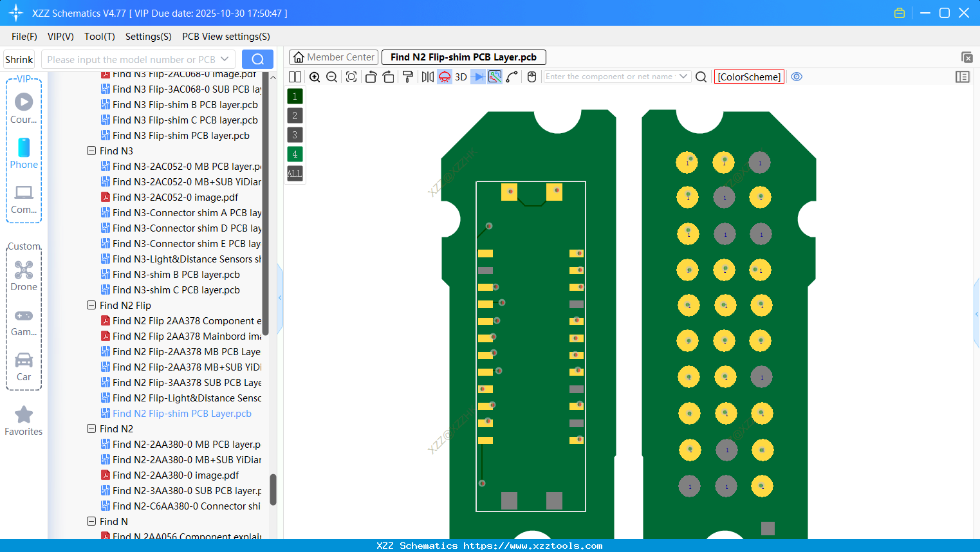The width and height of the screenshot is (980, 552).
Task: Open the Tool menu
Action: tap(99, 37)
